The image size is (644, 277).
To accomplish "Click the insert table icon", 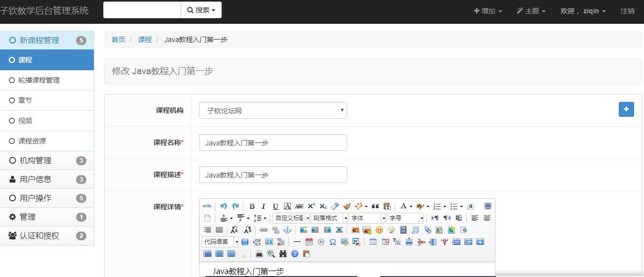I will [373, 242].
